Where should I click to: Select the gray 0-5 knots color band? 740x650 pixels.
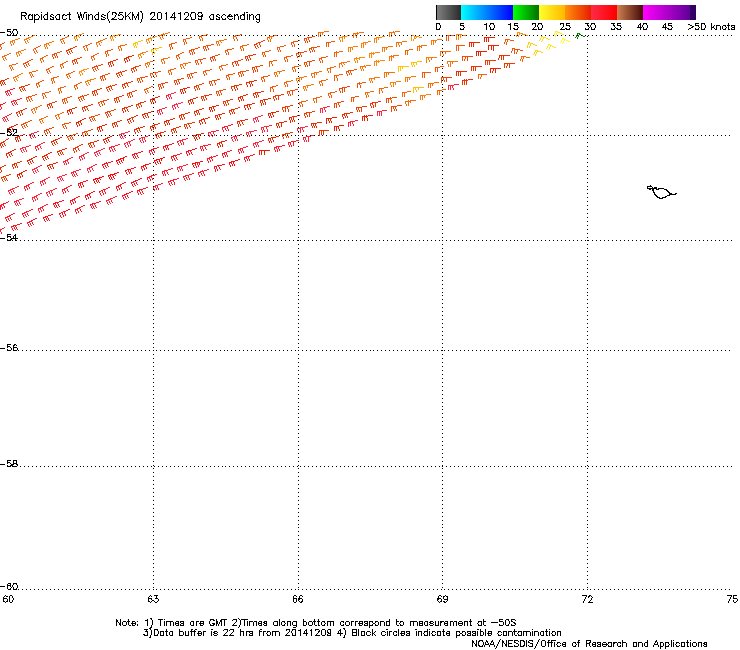coord(448,12)
